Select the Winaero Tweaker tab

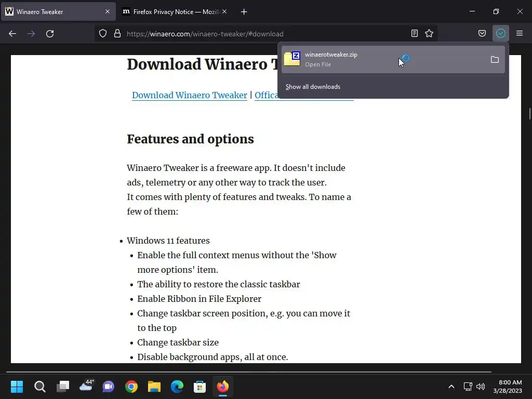click(58, 12)
